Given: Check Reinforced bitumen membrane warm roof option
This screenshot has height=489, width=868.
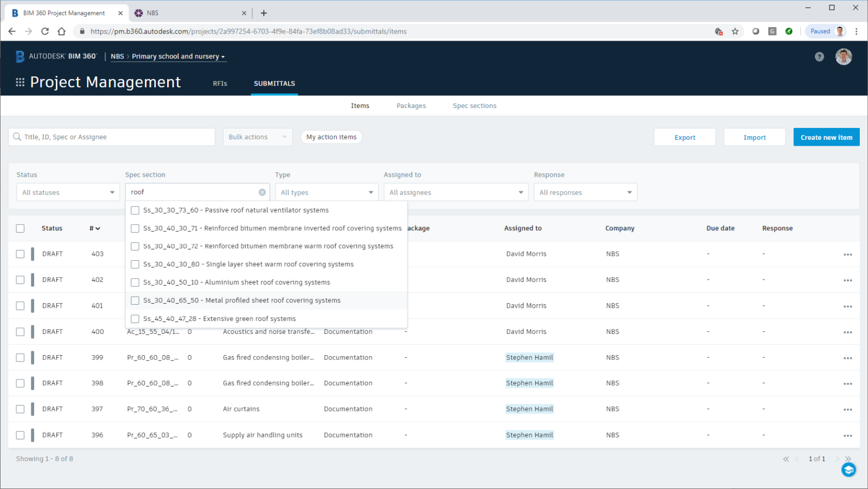Looking at the screenshot, I should pos(135,247).
